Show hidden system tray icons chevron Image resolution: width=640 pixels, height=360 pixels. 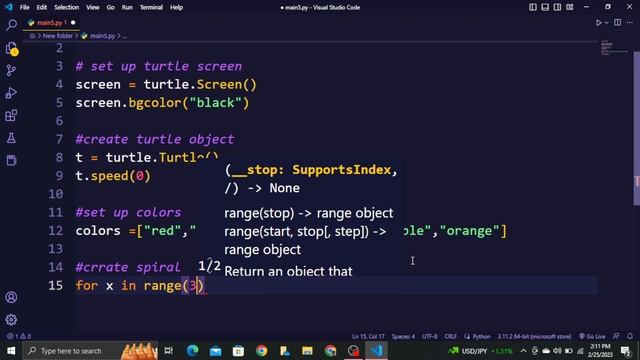coord(523,351)
